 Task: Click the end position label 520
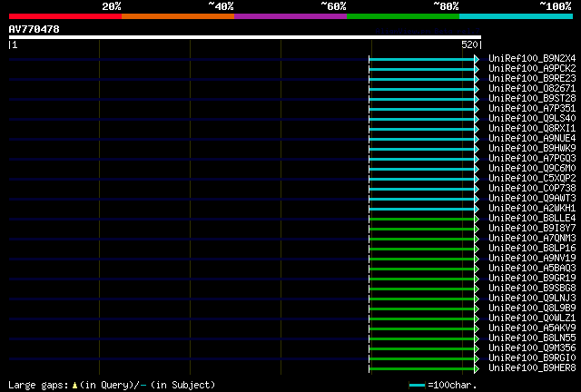469,44
